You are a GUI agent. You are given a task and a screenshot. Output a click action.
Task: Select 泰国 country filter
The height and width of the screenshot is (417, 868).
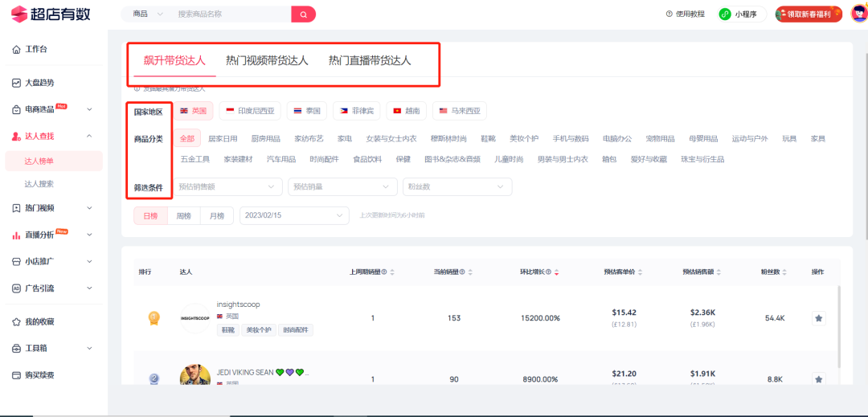[x=307, y=111]
